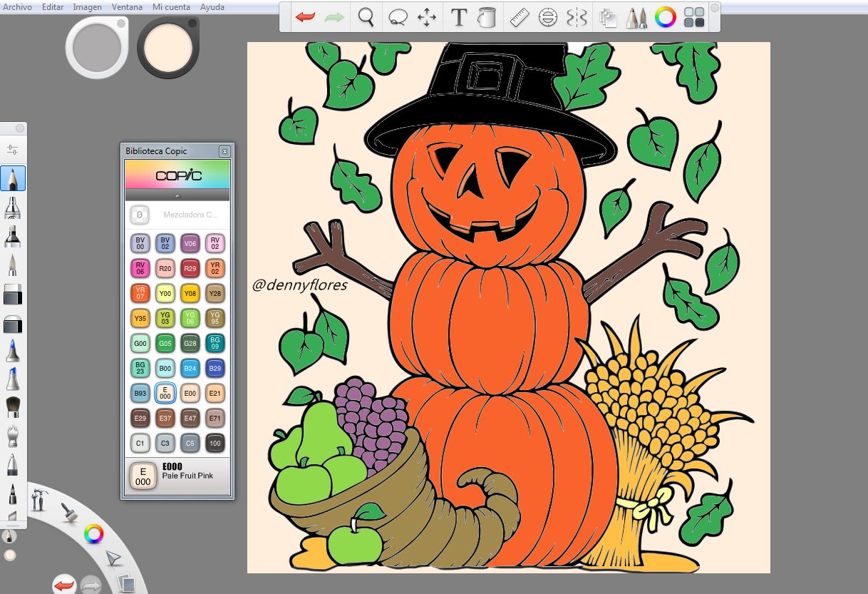Image resolution: width=868 pixels, height=594 pixels.
Task: Open the Ayuda menu
Action: (x=212, y=7)
